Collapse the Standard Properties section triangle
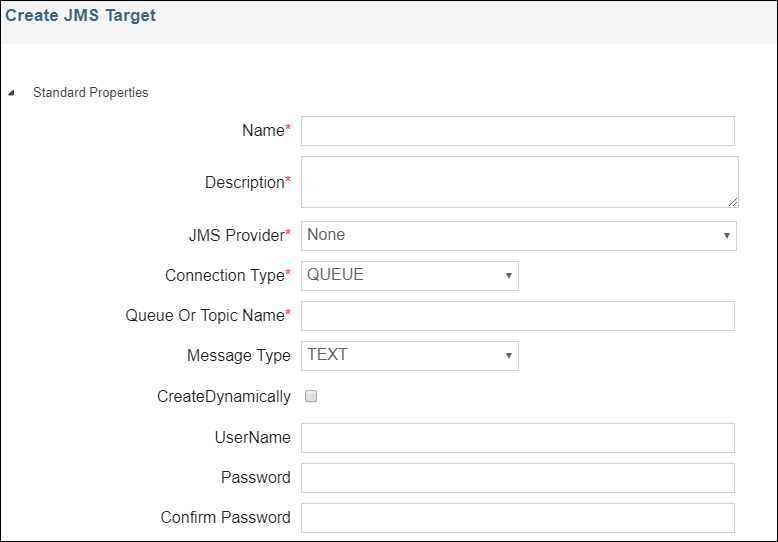This screenshot has width=778, height=542. tap(11, 93)
